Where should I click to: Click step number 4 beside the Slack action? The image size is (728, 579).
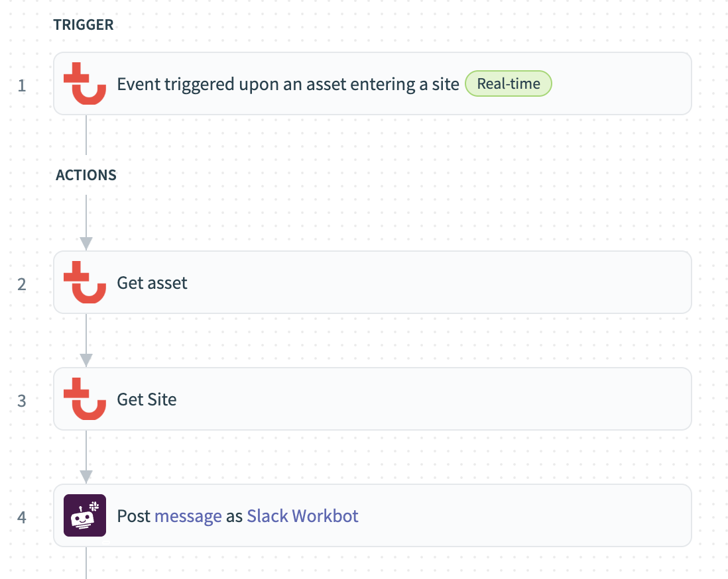pos(22,517)
